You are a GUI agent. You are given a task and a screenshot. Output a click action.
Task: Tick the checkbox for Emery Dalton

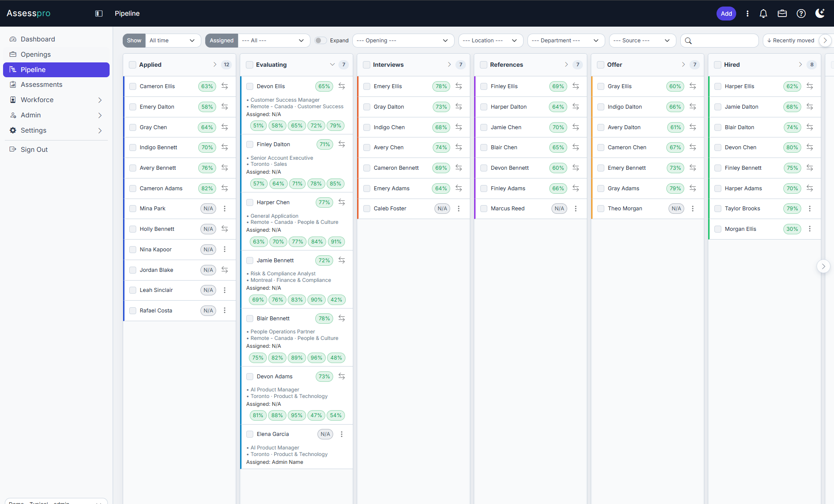(133, 107)
